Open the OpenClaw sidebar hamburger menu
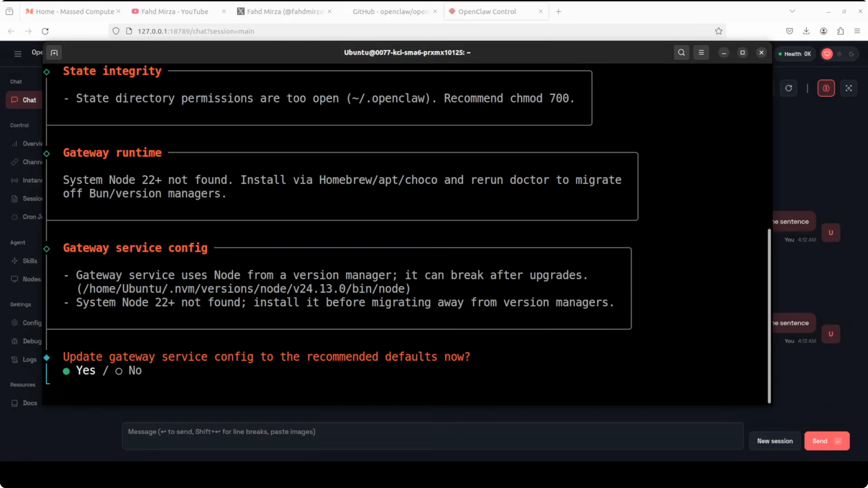Screen dimensions: 868x488 [x=17, y=54]
